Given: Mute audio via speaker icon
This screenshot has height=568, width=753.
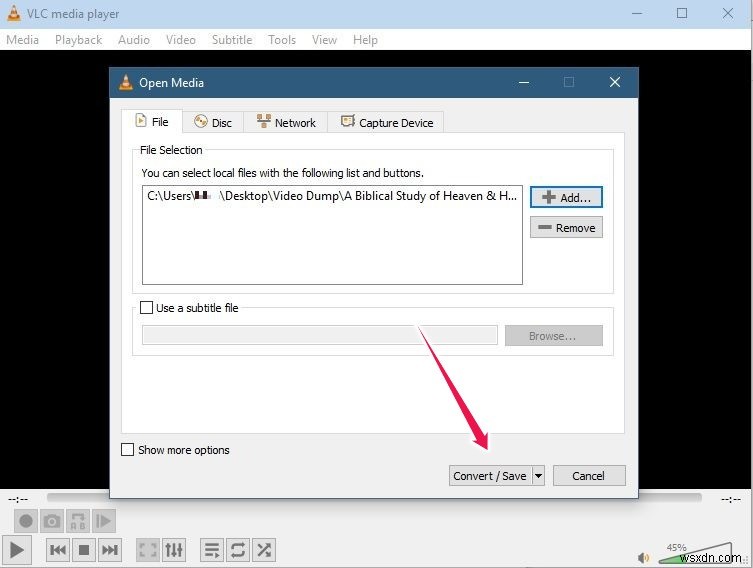Looking at the screenshot, I should coord(644,557).
